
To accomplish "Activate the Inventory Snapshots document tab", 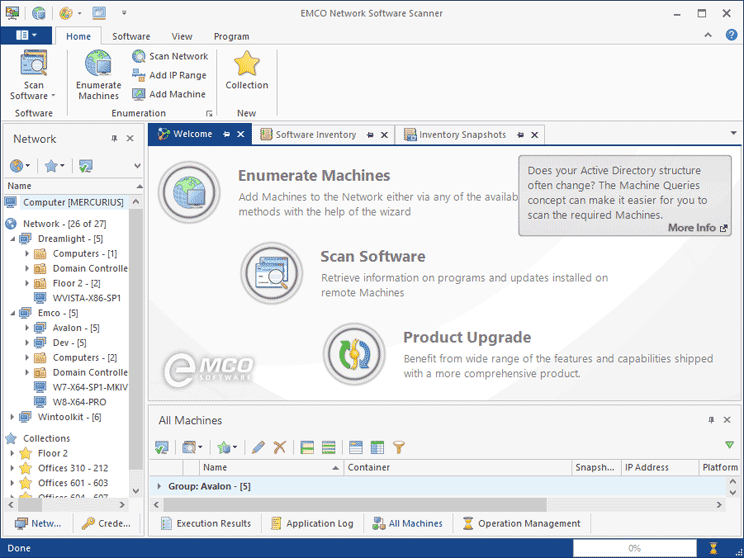I will click(x=462, y=135).
